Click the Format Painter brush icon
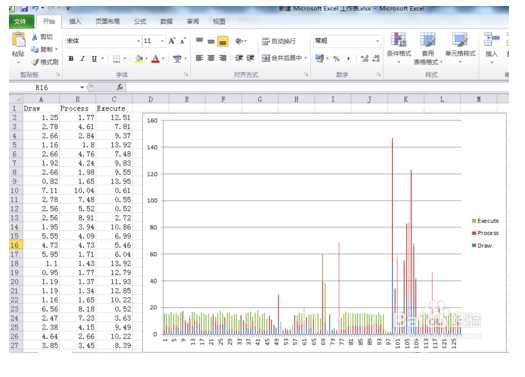The height and width of the screenshot is (377, 525). point(45,62)
